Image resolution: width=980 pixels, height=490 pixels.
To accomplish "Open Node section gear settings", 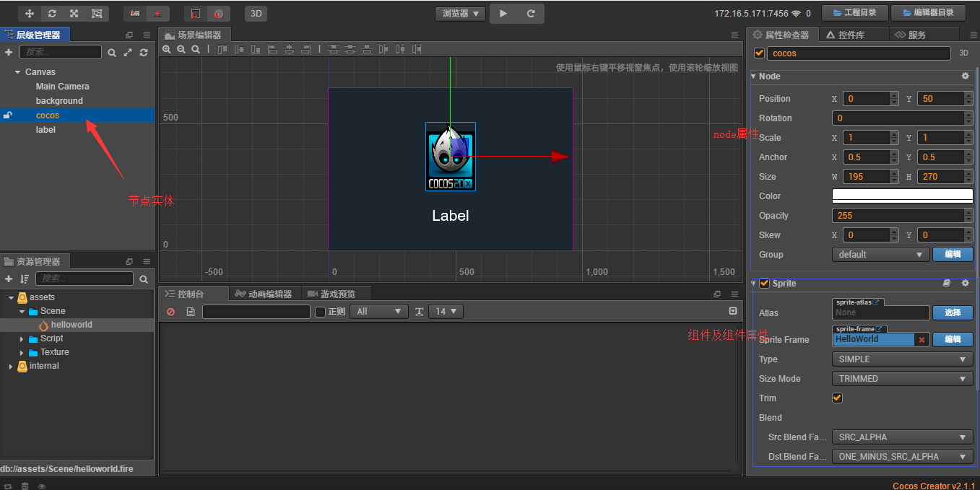I will [x=965, y=76].
